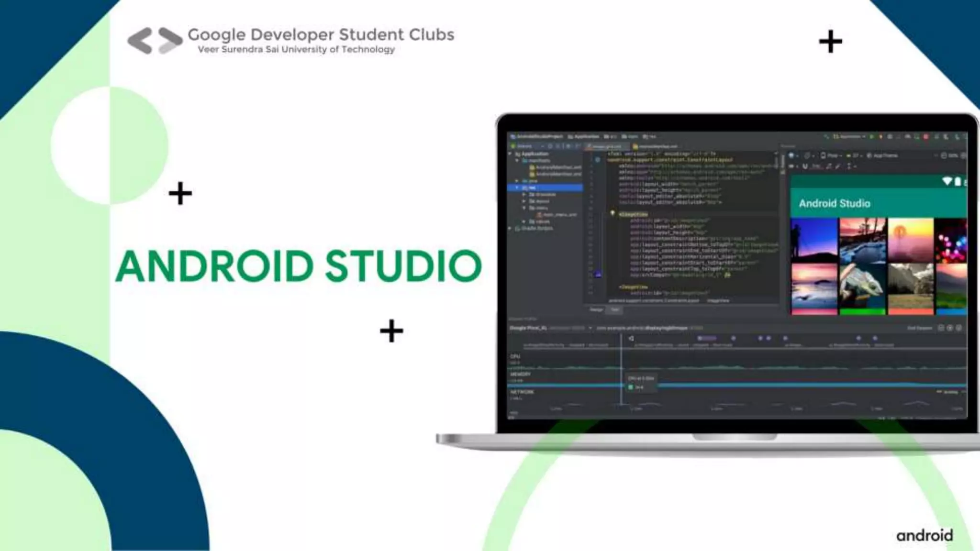Open Google Pixel_XL device dropdown in profiler

pyautogui.click(x=551, y=328)
